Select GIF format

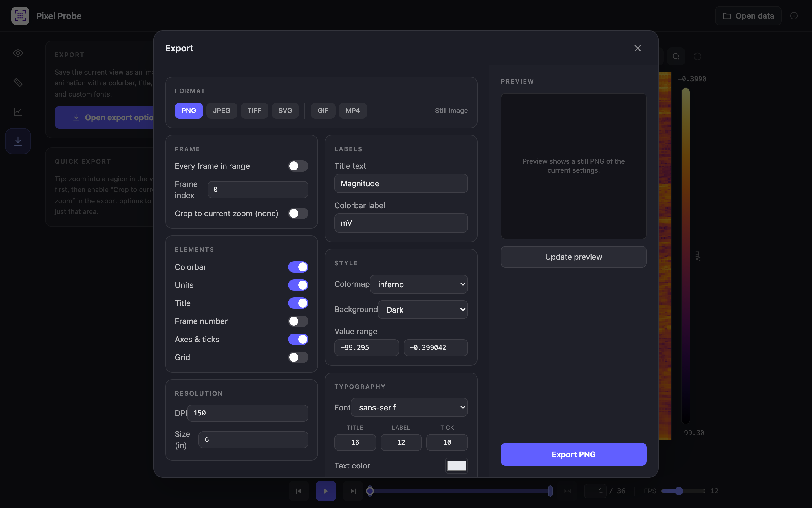point(323,111)
